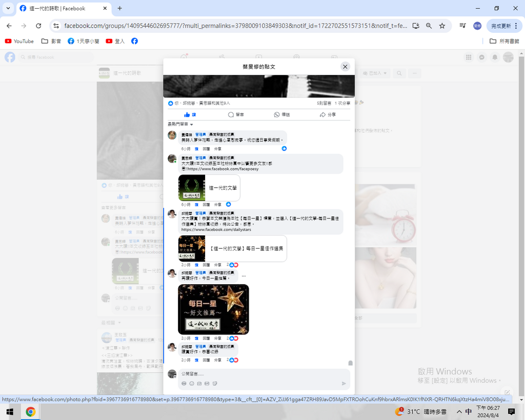
Task: Open the Chrome tab search chevron
Action: 8,8
